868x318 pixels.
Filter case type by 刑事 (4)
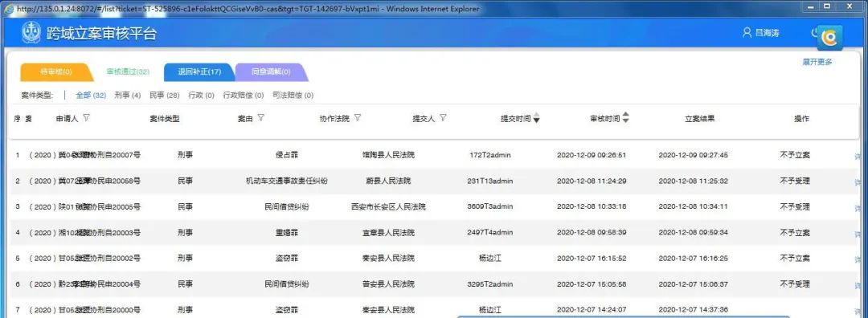click(127, 95)
